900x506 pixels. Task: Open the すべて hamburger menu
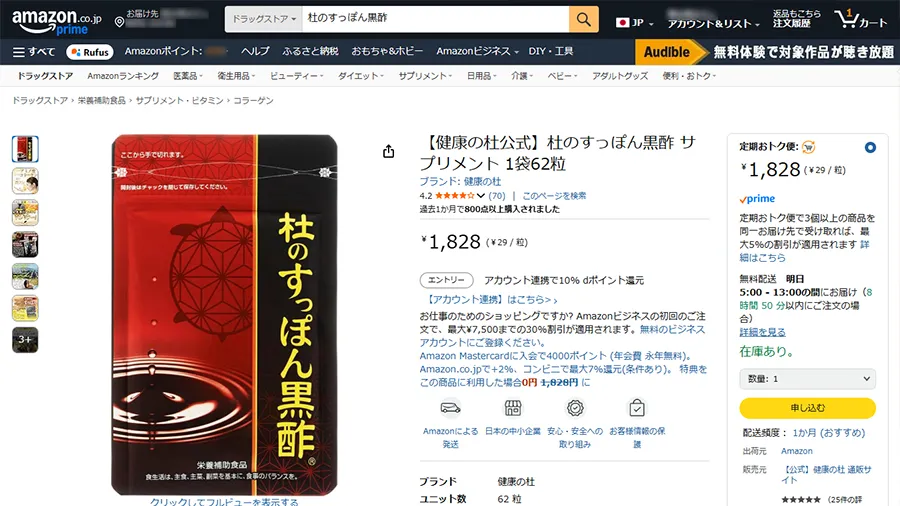(34, 52)
